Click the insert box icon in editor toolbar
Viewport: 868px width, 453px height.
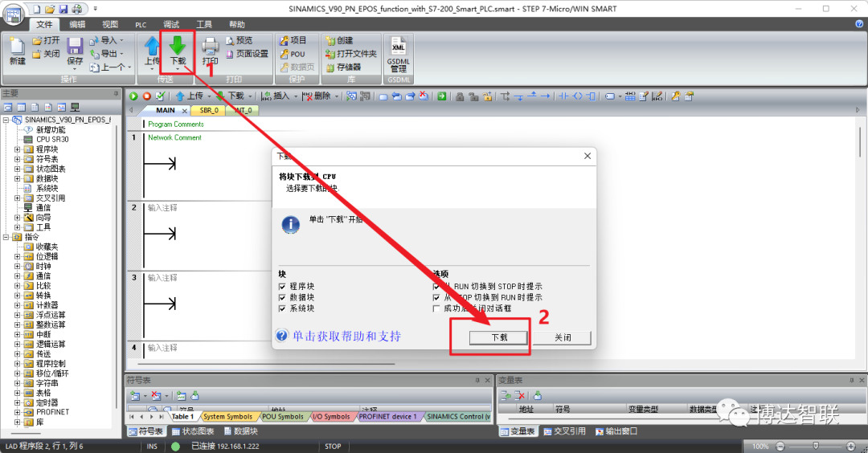(592, 96)
